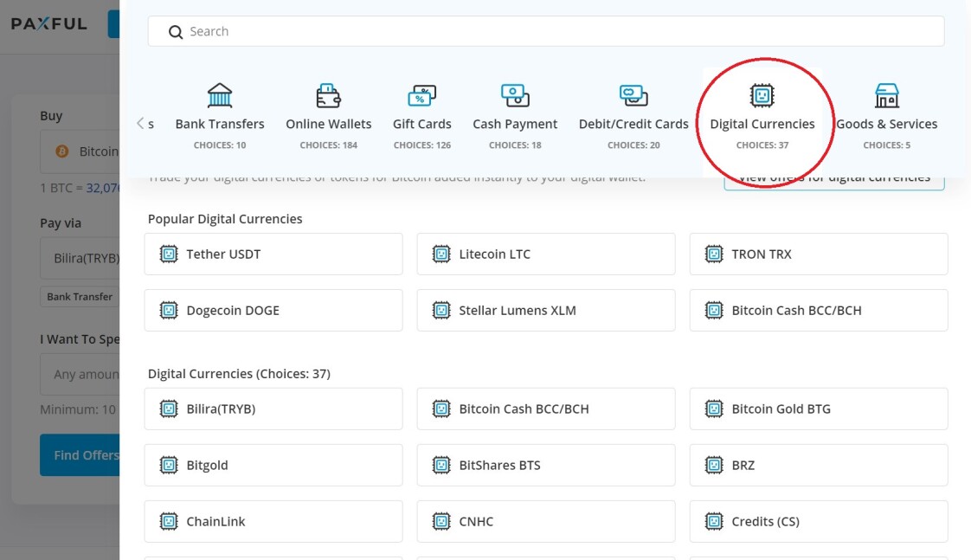
Task: Click the Debit/Credit Cards card icon
Action: click(633, 95)
